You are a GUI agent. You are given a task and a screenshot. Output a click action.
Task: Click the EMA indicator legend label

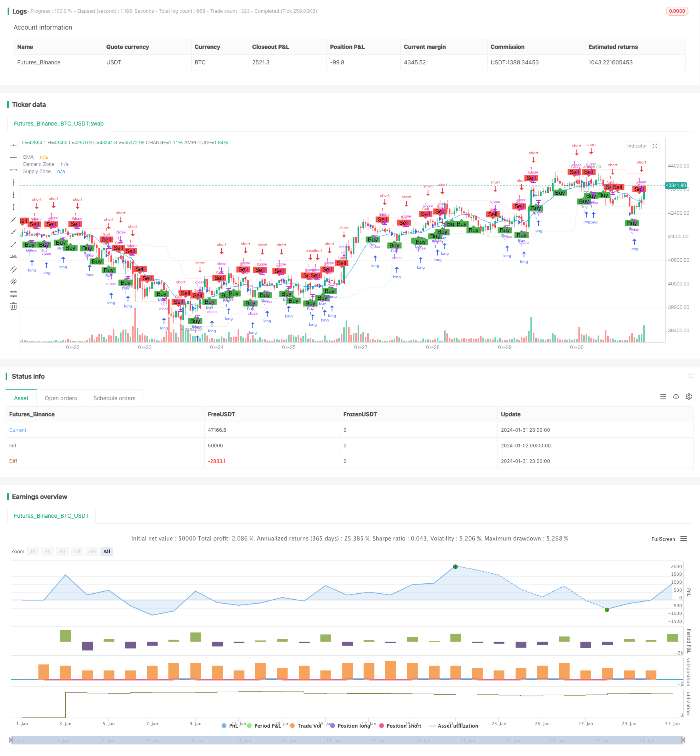pyautogui.click(x=28, y=157)
